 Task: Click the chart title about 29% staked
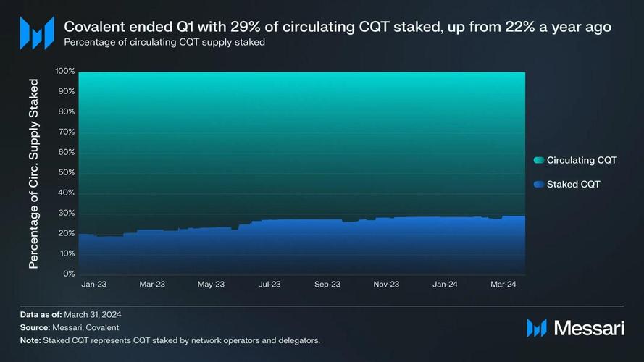pos(338,27)
